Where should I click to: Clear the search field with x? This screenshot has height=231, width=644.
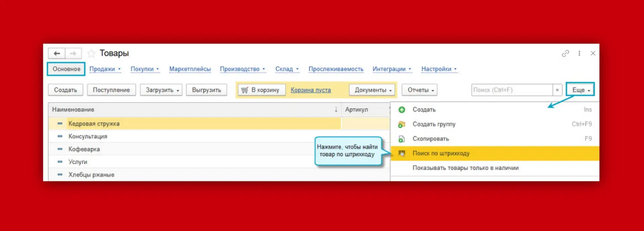click(557, 90)
